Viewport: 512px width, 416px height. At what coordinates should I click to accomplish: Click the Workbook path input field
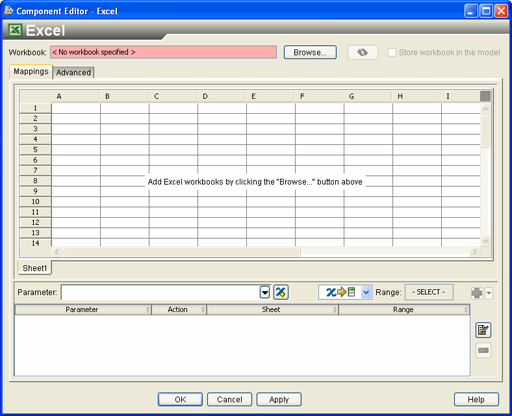click(x=163, y=52)
